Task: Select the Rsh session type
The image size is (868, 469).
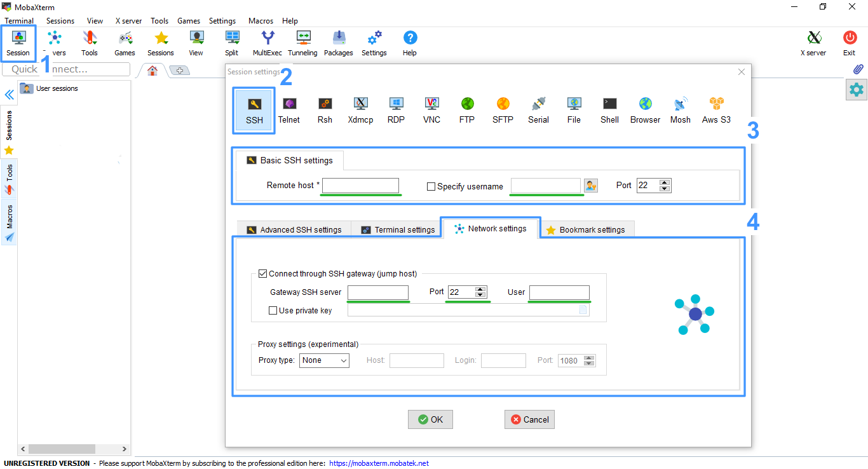Action: coord(325,111)
